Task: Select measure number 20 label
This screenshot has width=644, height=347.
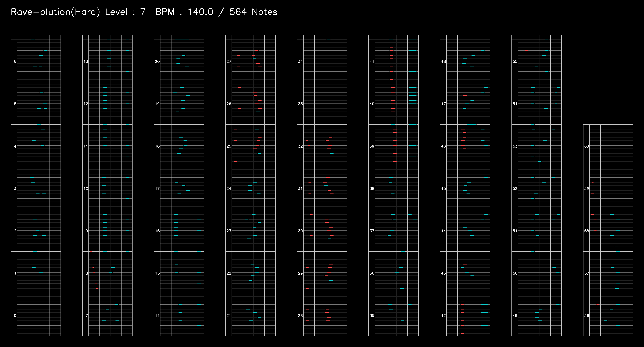Action: click(x=157, y=61)
